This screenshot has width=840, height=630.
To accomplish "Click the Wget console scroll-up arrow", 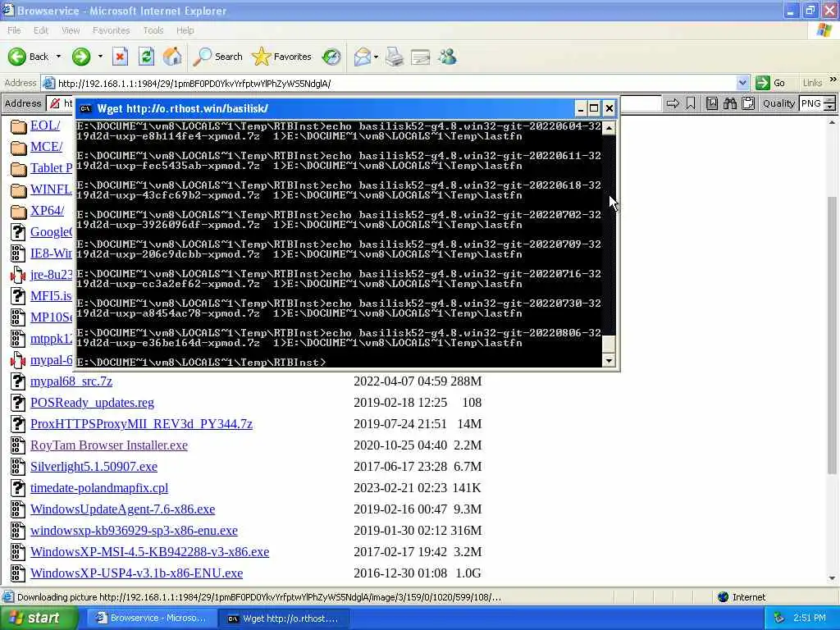I will coord(609,127).
